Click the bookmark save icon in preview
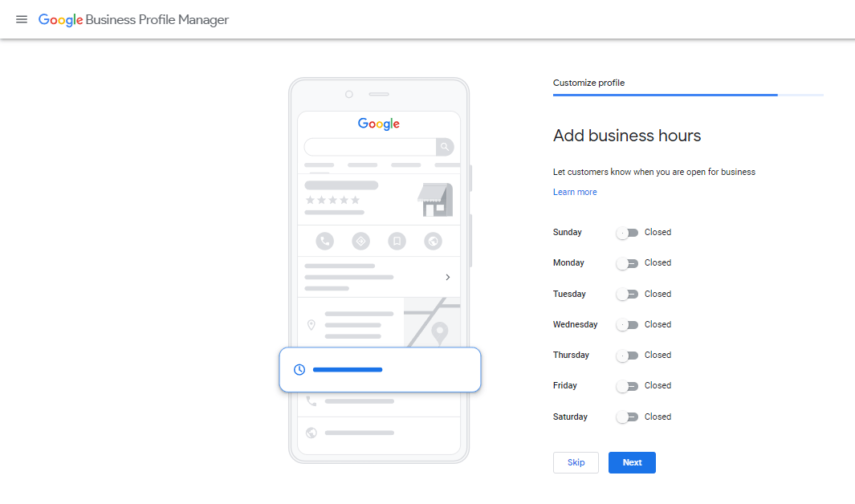The height and width of the screenshot is (504, 855). pyautogui.click(x=397, y=241)
